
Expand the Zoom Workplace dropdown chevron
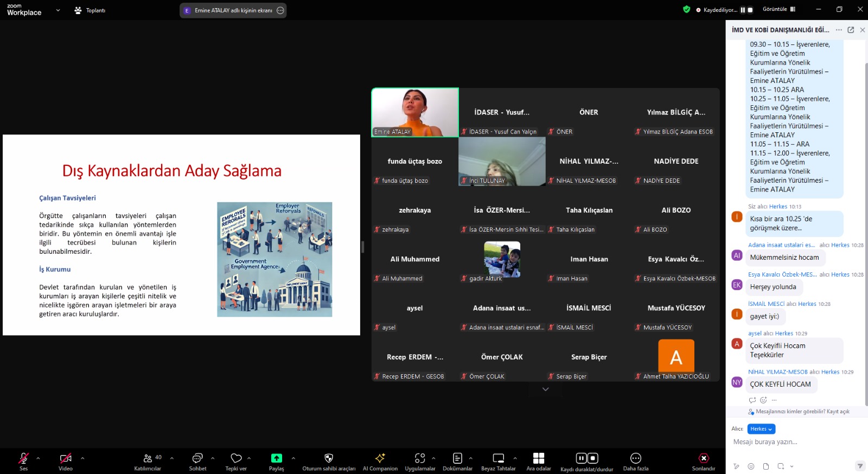click(58, 10)
